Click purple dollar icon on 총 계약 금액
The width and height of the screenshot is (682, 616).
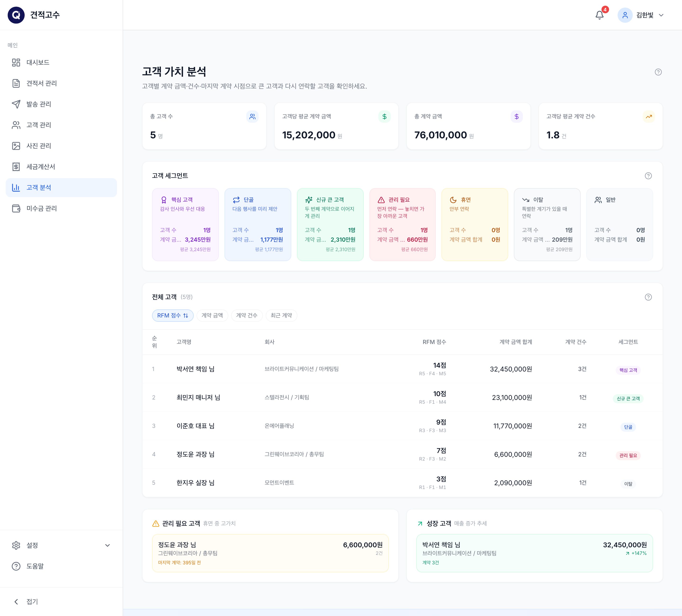click(x=516, y=116)
